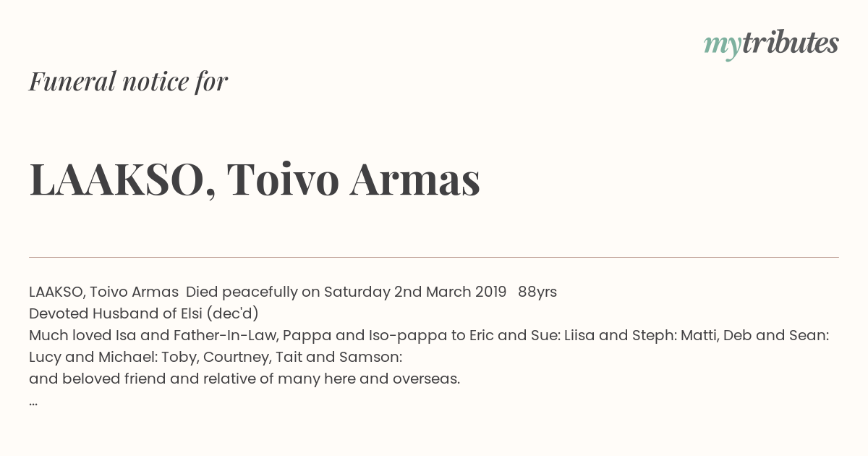868x456 pixels.
Task: Click the 'beloved friend and relative' line
Action: tap(244, 379)
